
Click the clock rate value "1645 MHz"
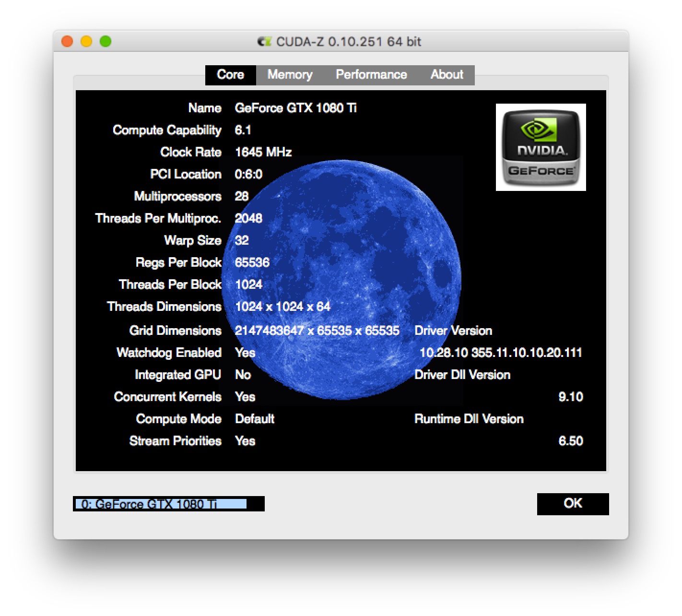point(263,152)
